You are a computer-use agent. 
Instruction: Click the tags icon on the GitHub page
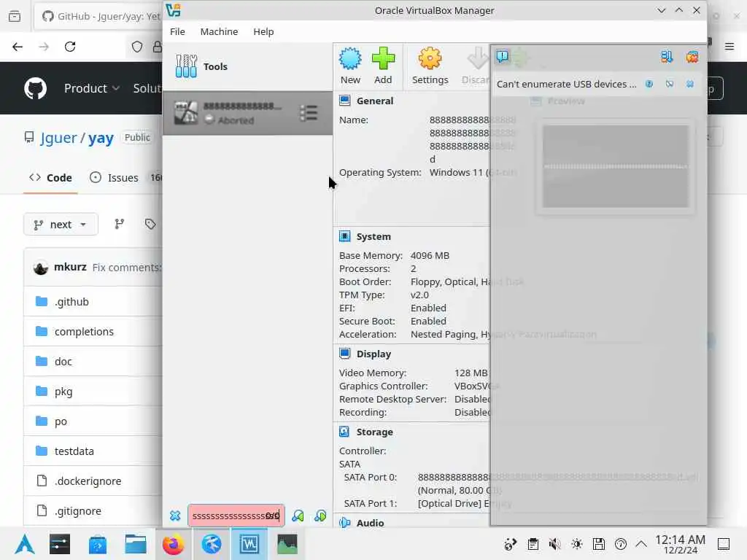(150, 225)
